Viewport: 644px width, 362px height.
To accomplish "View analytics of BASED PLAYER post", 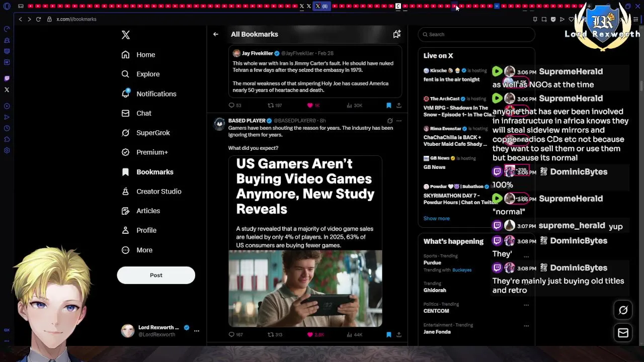I will point(354,334).
